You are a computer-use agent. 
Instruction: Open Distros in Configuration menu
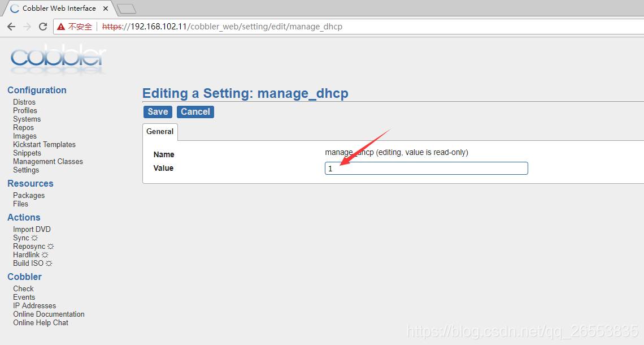tap(24, 102)
